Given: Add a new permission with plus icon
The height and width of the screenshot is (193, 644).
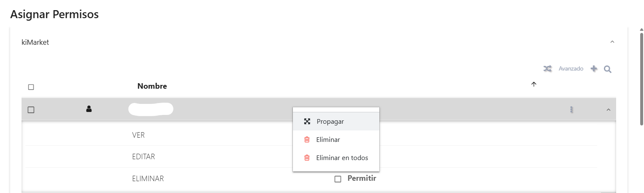Looking at the screenshot, I should coord(594,68).
